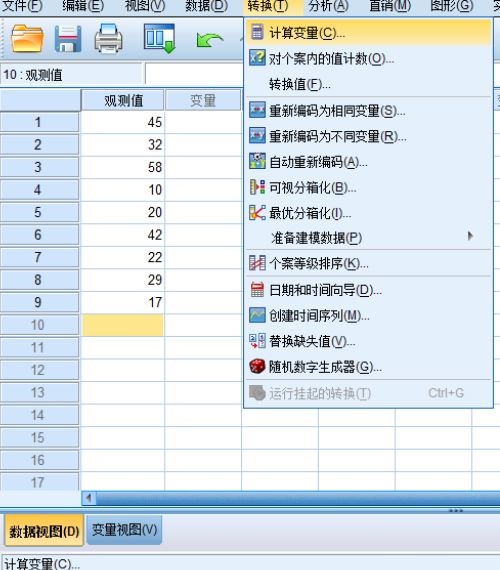Click the 替换缺失值 icon

(257, 341)
